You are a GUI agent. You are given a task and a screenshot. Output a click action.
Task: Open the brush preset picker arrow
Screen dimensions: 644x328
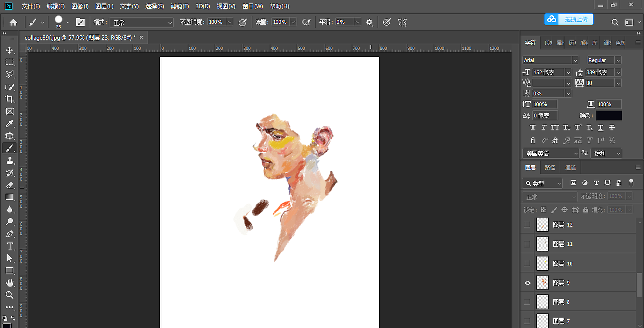pyautogui.click(x=68, y=22)
